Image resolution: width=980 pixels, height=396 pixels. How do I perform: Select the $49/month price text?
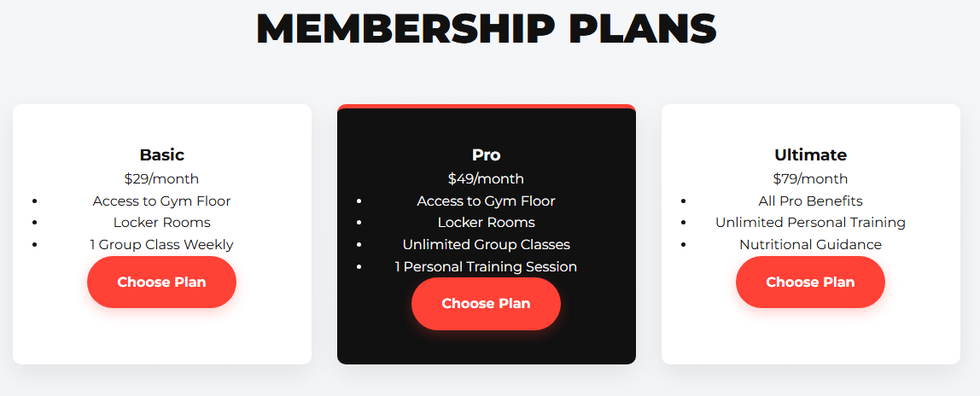(486, 178)
